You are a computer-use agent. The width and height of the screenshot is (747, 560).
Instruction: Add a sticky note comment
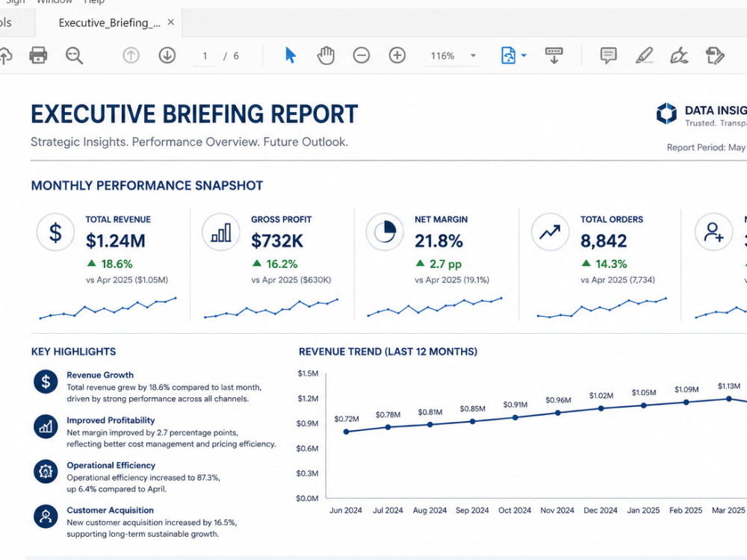tap(608, 56)
